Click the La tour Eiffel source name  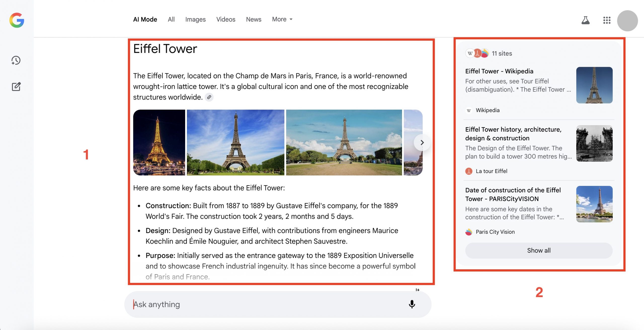(492, 171)
